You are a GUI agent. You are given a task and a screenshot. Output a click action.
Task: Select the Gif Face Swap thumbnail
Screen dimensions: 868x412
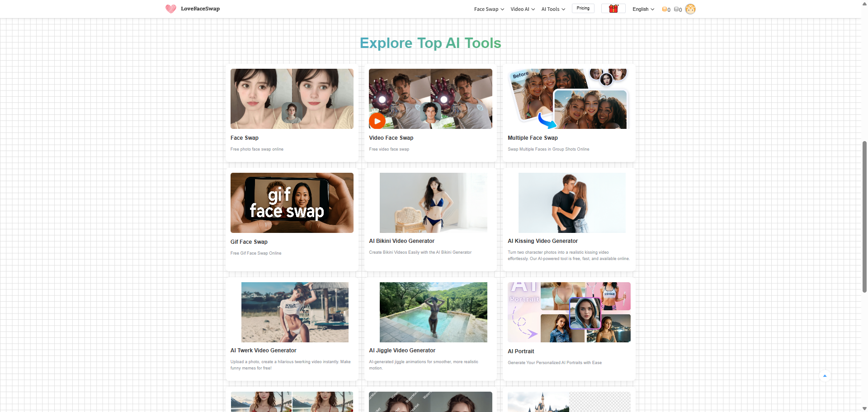click(x=292, y=203)
